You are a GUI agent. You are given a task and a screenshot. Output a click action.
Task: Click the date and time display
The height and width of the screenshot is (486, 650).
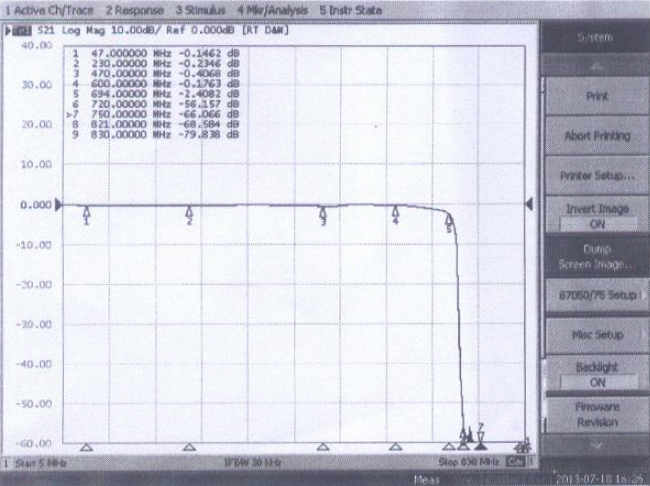coord(600,479)
